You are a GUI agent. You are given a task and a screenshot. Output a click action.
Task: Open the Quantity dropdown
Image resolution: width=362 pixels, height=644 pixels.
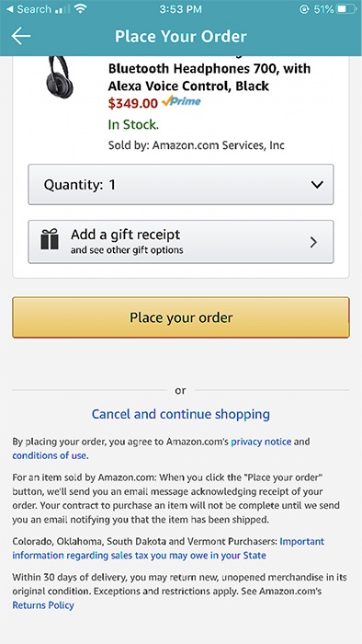pyautogui.click(x=181, y=184)
